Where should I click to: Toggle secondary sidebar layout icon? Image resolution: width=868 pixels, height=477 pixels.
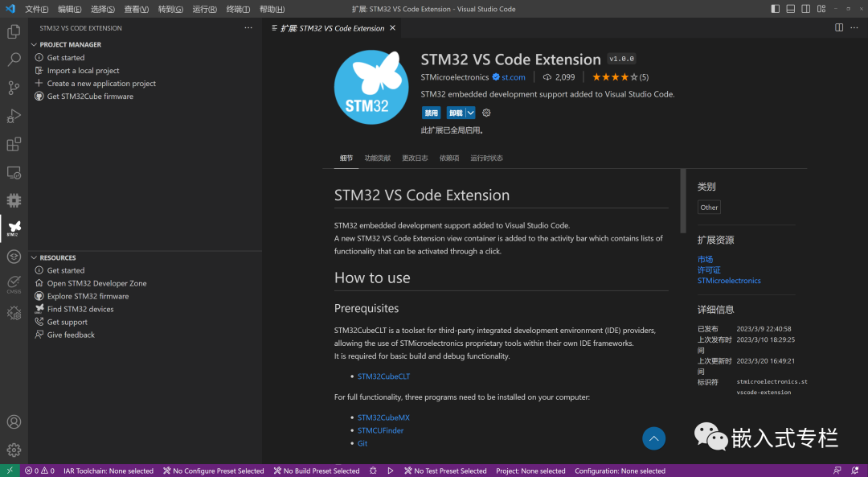(806, 9)
